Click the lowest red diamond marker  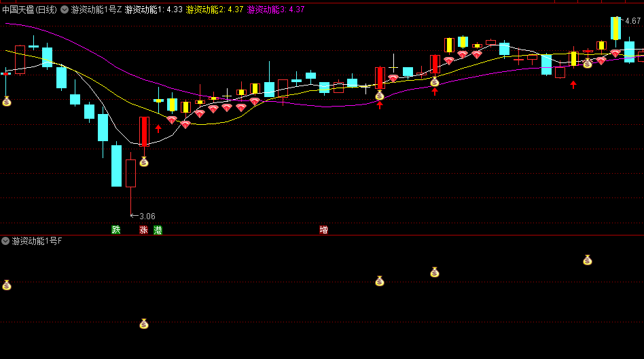point(185,125)
